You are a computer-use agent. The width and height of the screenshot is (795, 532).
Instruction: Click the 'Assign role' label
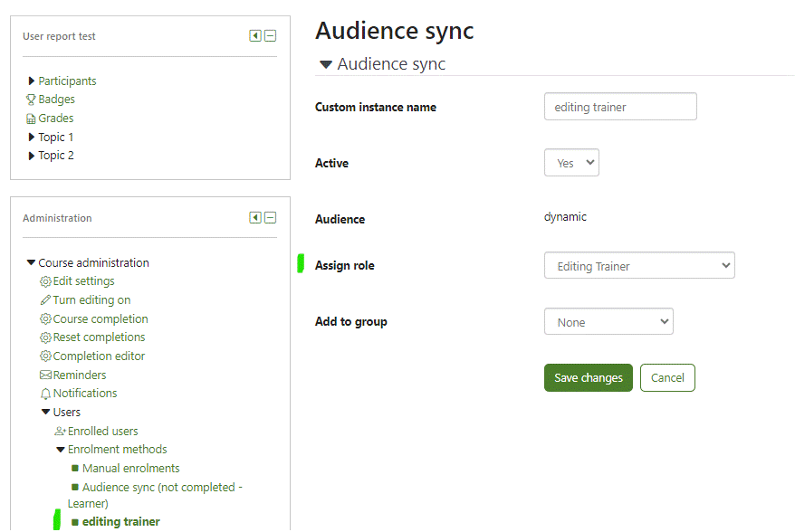click(345, 265)
